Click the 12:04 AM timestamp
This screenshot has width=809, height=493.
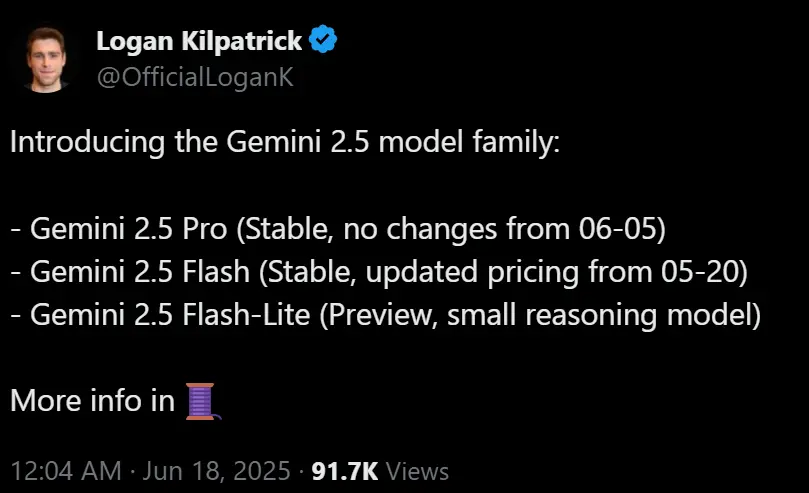pyautogui.click(x=66, y=471)
